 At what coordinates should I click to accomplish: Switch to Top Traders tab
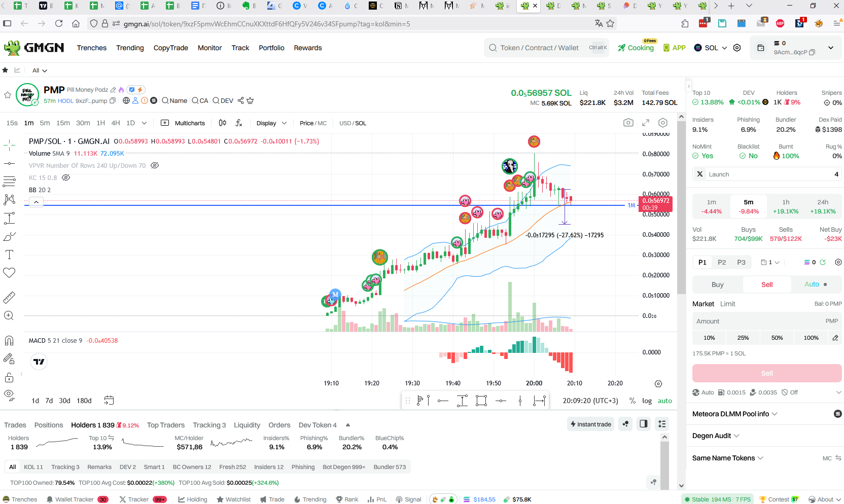166,425
